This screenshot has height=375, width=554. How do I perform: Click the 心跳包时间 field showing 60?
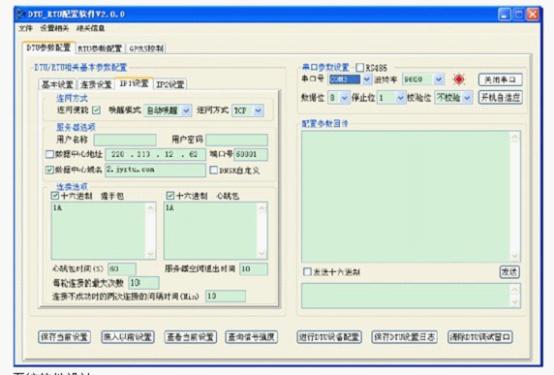122,269
